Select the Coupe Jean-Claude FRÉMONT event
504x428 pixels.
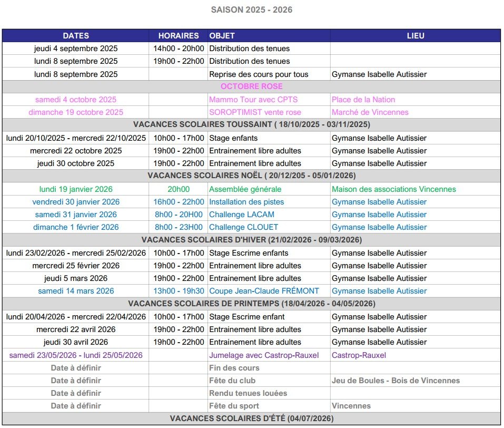(264, 291)
